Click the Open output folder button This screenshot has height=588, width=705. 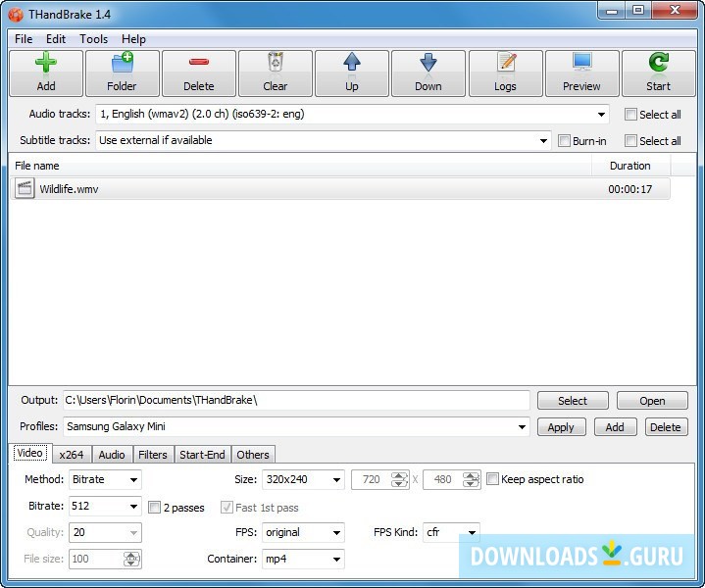point(652,401)
